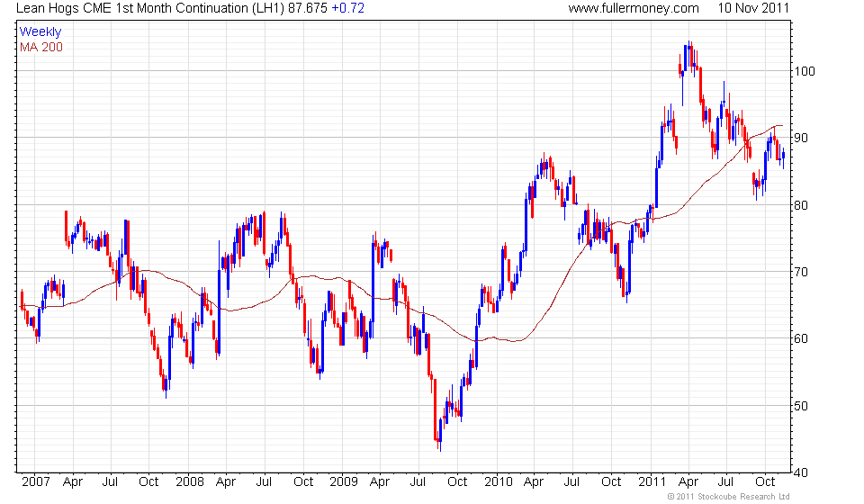Open the www.fullermoney.com link
864x504 pixels.
[634, 8]
